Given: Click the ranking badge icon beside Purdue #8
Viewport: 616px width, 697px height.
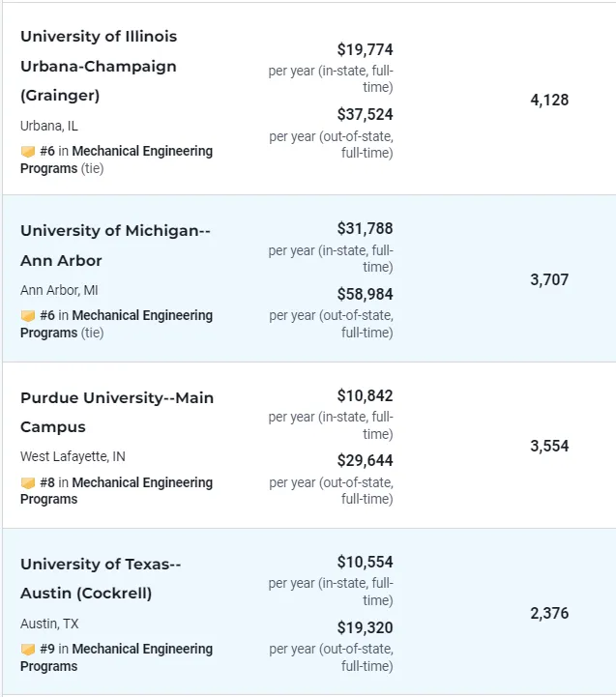Looking at the screenshot, I should [x=28, y=483].
